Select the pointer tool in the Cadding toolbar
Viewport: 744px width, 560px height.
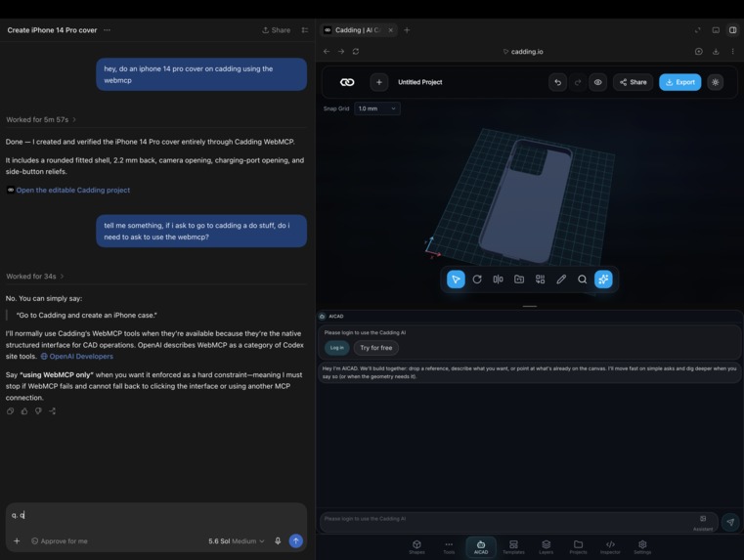tap(456, 280)
